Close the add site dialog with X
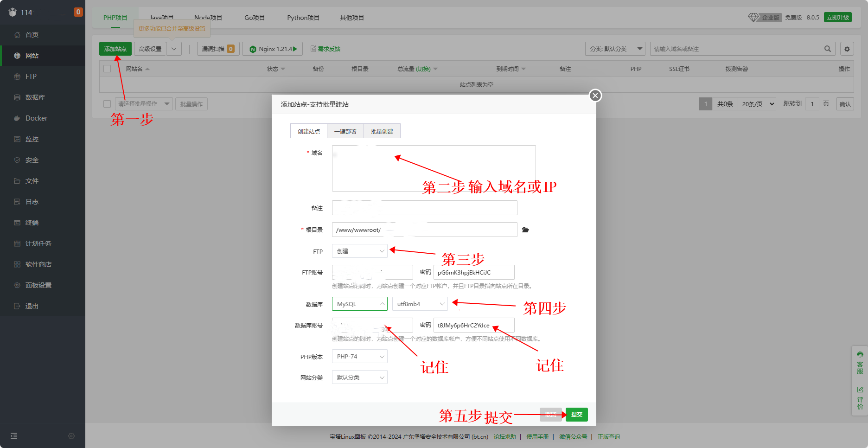 [x=595, y=96]
